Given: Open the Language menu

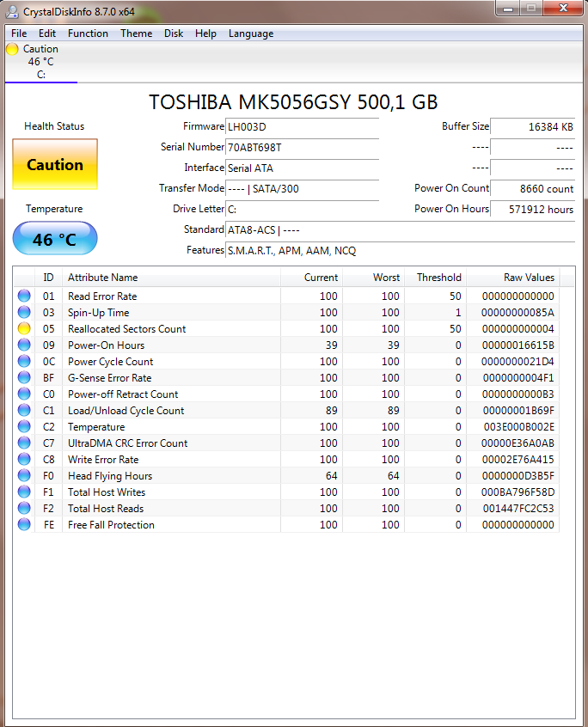Looking at the screenshot, I should pos(251,34).
